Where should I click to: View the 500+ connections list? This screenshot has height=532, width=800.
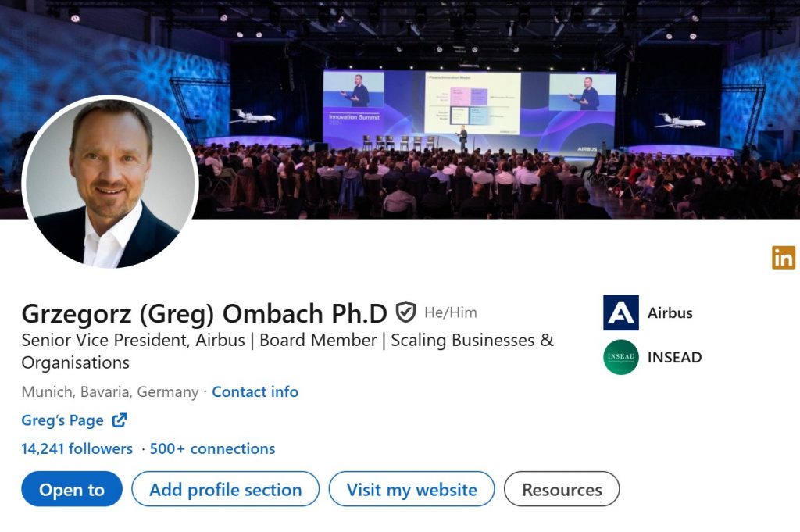(x=212, y=448)
